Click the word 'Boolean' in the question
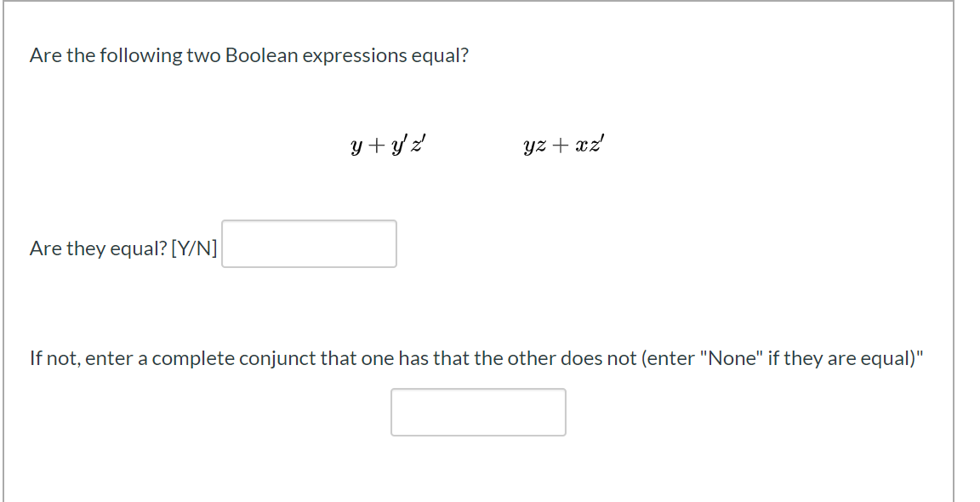The image size is (980, 502). click(261, 55)
